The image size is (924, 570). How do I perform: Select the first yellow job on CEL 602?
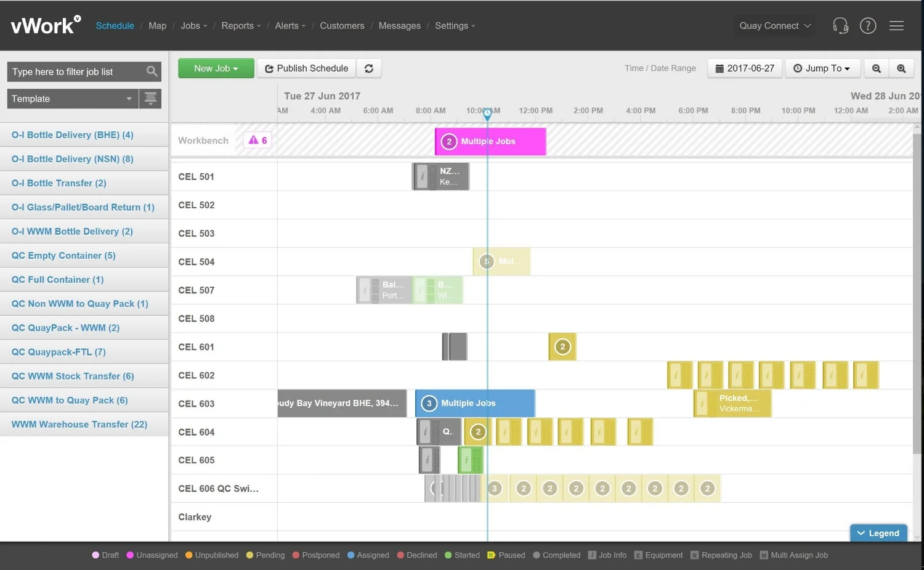679,375
